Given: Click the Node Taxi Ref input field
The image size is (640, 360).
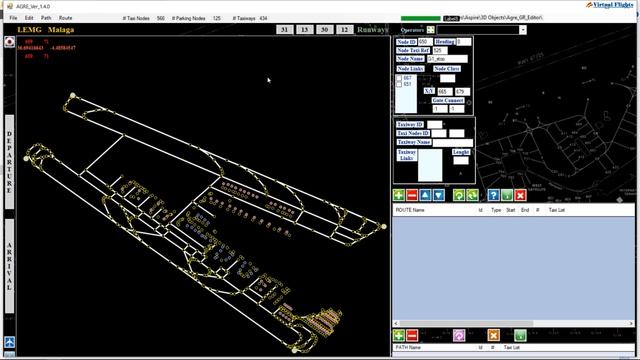Looking at the screenshot, I should (x=440, y=50).
